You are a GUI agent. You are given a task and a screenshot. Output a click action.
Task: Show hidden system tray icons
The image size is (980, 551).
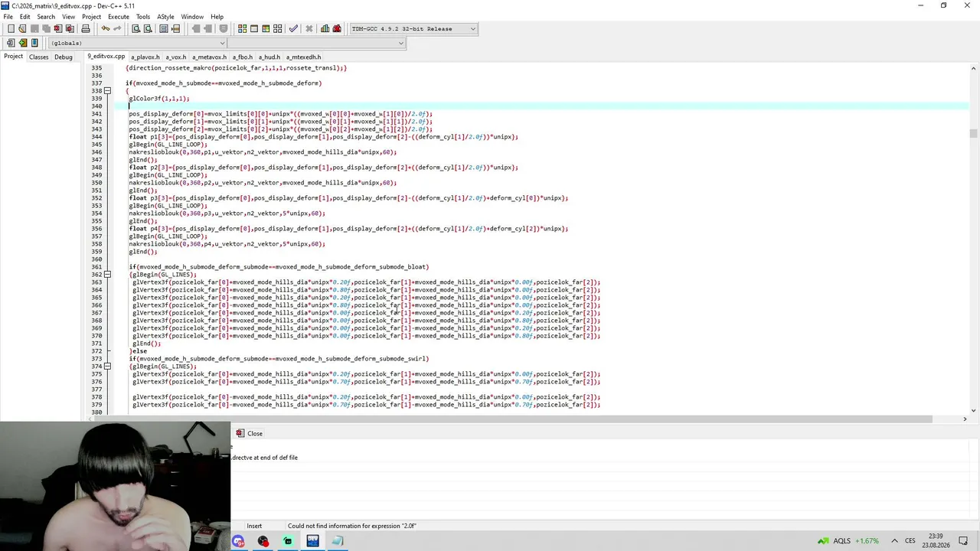[x=894, y=541]
